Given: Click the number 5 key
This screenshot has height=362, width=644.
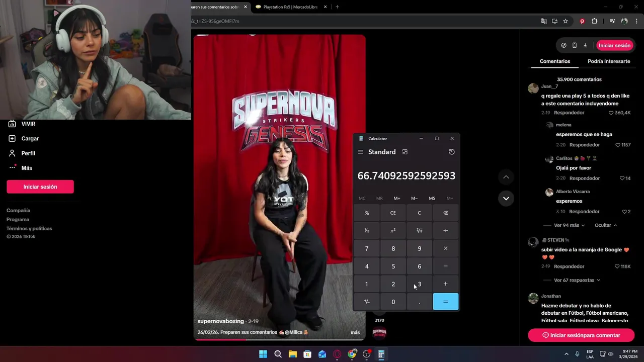Looking at the screenshot, I should (x=393, y=266).
